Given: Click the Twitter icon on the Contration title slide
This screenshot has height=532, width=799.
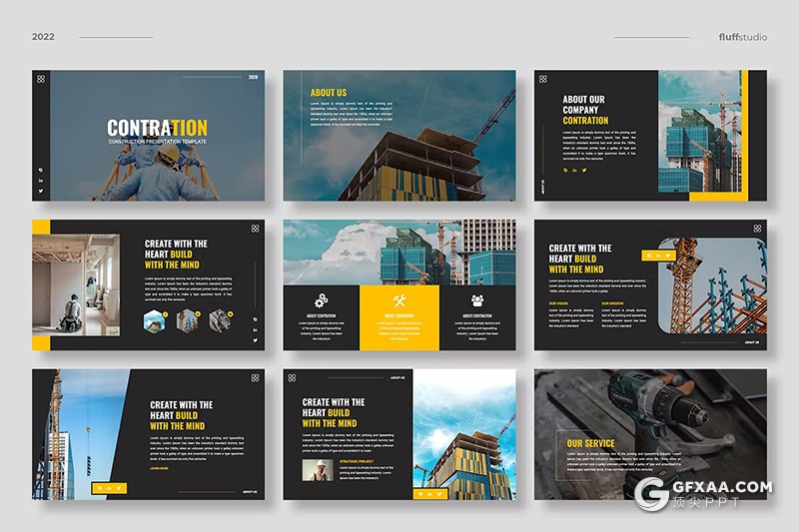Looking at the screenshot, I should (41, 191).
